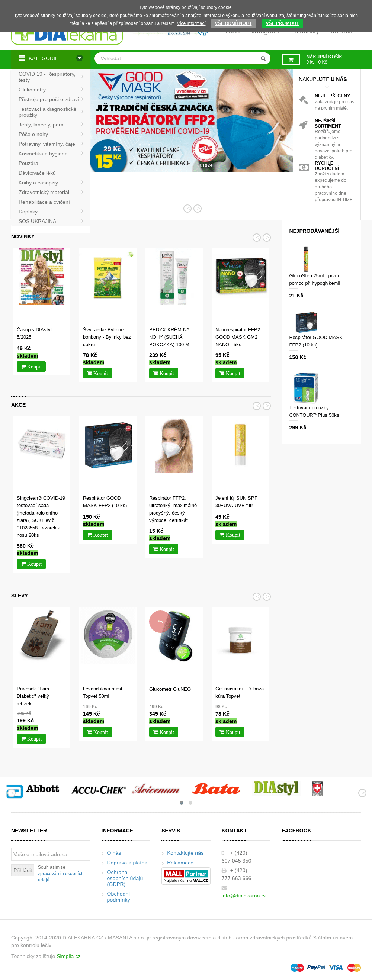Show next AKCE products arrow
This screenshot has width=372, height=980.
point(266,406)
